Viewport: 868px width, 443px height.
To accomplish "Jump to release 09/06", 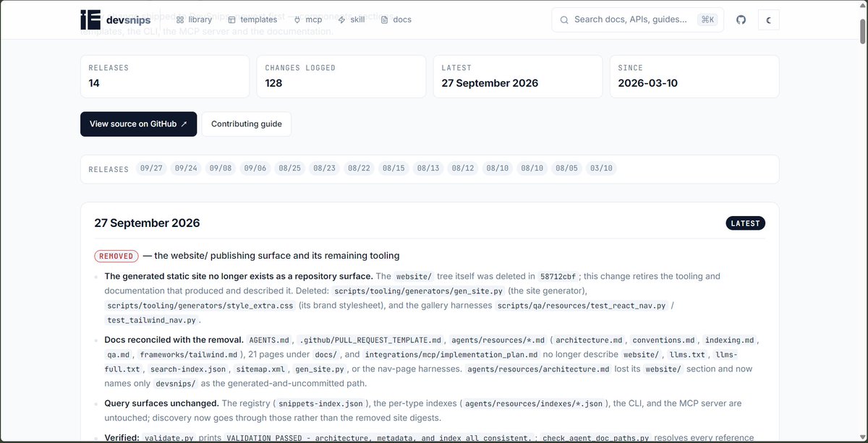I will pos(255,168).
